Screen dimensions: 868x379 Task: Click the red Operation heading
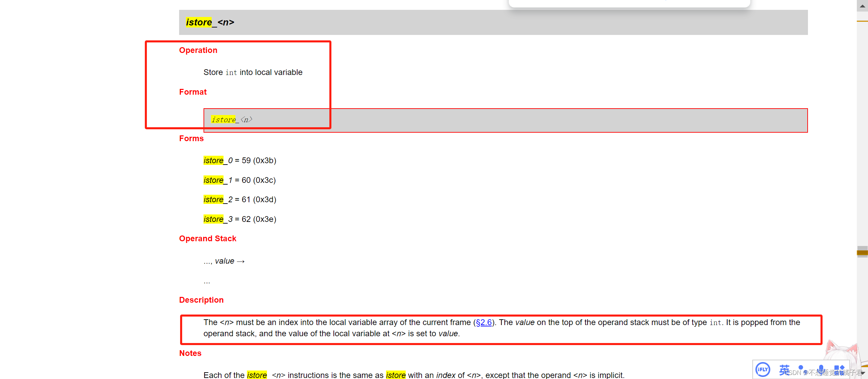[198, 50]
